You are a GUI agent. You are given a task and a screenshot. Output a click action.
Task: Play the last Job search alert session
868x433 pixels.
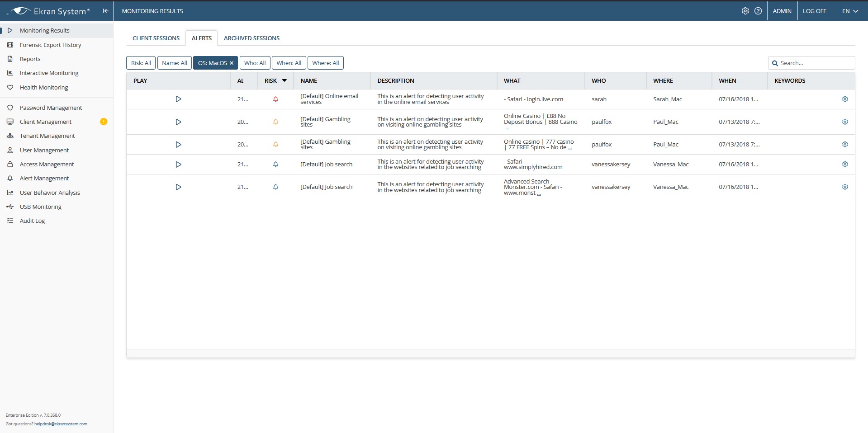[x=178, y=187]
